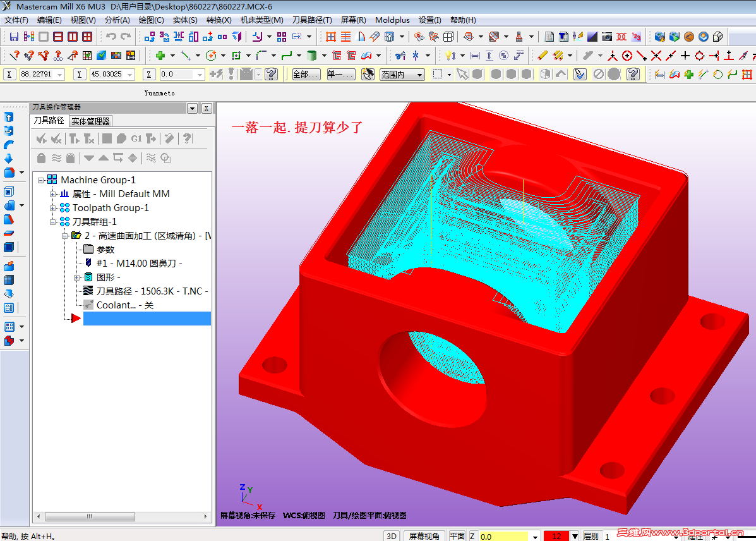Switch to the 实体管理器 tab
This screenshot has height=541, width=756.
[x=91, y=121]
